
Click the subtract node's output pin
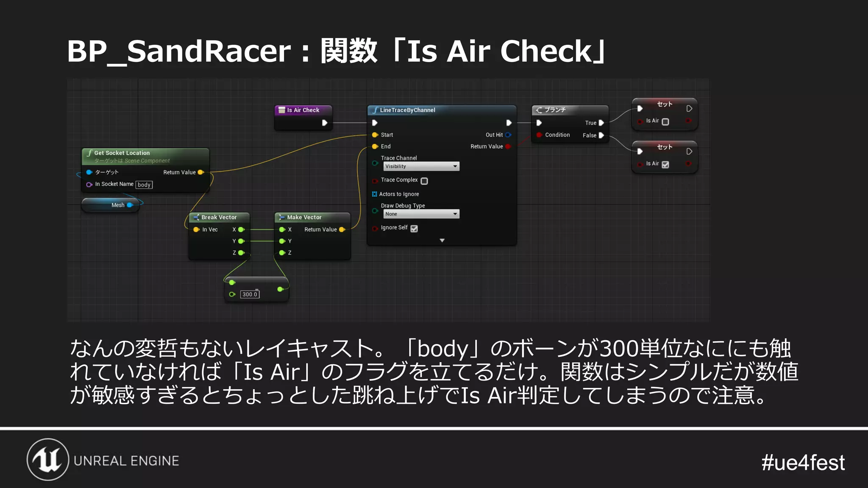(280, 289)
